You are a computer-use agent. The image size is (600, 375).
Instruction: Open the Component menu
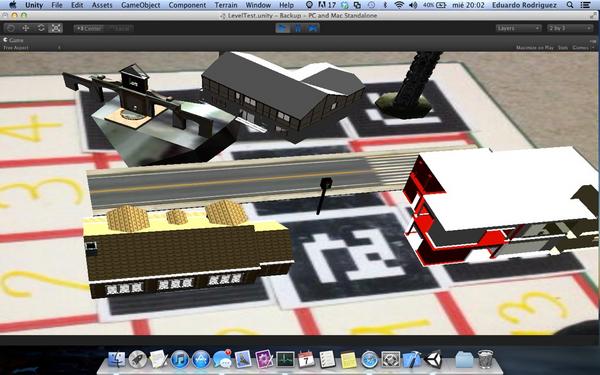[x=187, y=5]
